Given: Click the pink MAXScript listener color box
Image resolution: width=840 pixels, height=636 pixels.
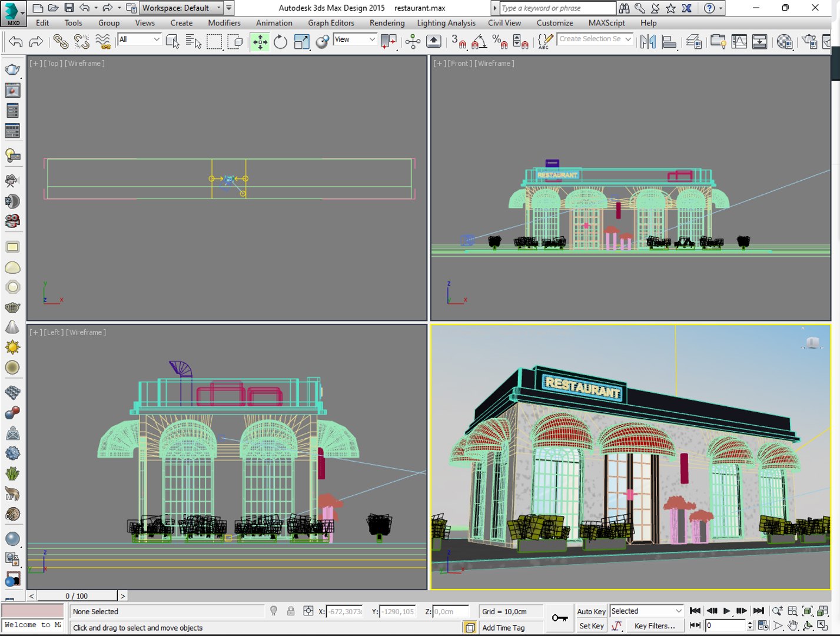Looking at the screenshot, I should 32,610.
